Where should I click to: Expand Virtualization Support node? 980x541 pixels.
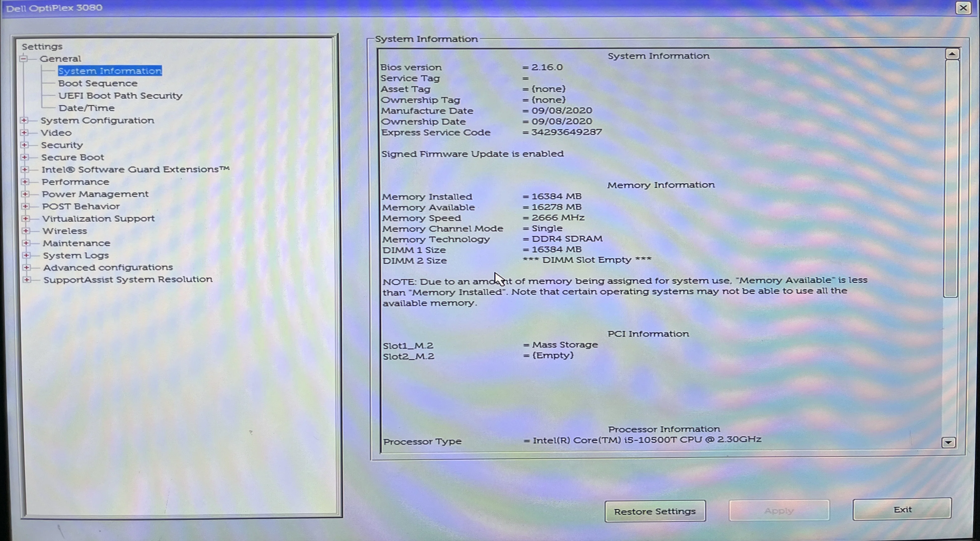[26, 218]
